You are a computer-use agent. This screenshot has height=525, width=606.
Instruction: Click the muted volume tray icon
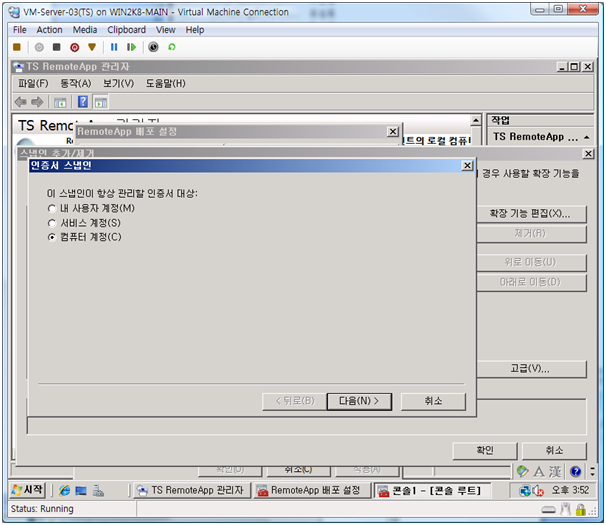tap(538, 491)
